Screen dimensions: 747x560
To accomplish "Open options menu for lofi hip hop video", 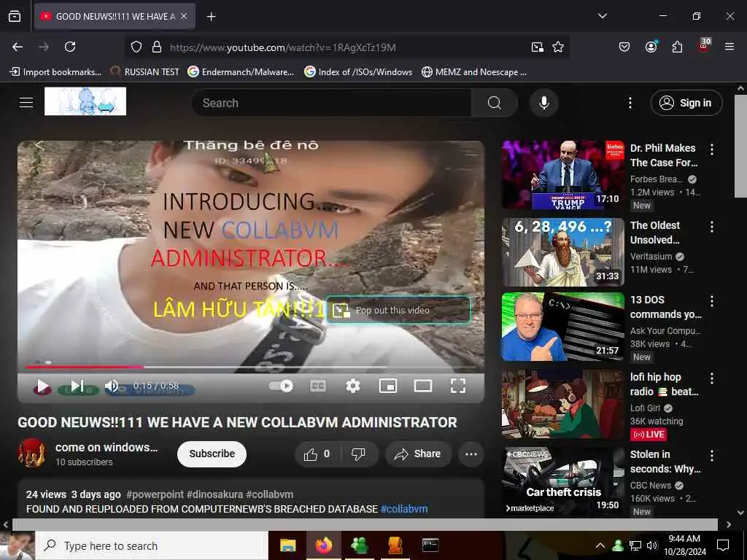I will click(x=712, y=378).
